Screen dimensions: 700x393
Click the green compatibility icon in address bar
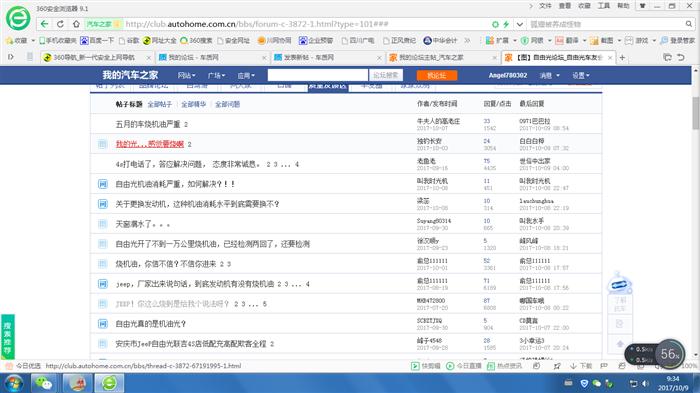click(x=495, y=24)
